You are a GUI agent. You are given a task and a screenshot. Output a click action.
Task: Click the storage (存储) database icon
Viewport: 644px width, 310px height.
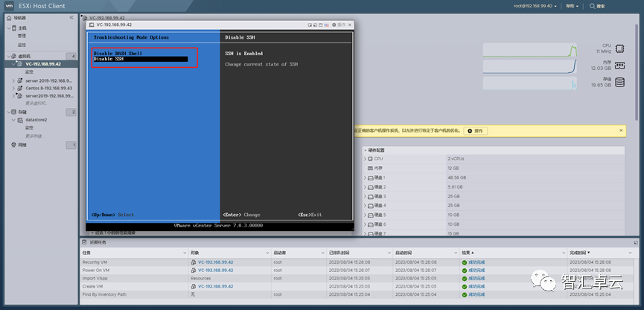14,112
